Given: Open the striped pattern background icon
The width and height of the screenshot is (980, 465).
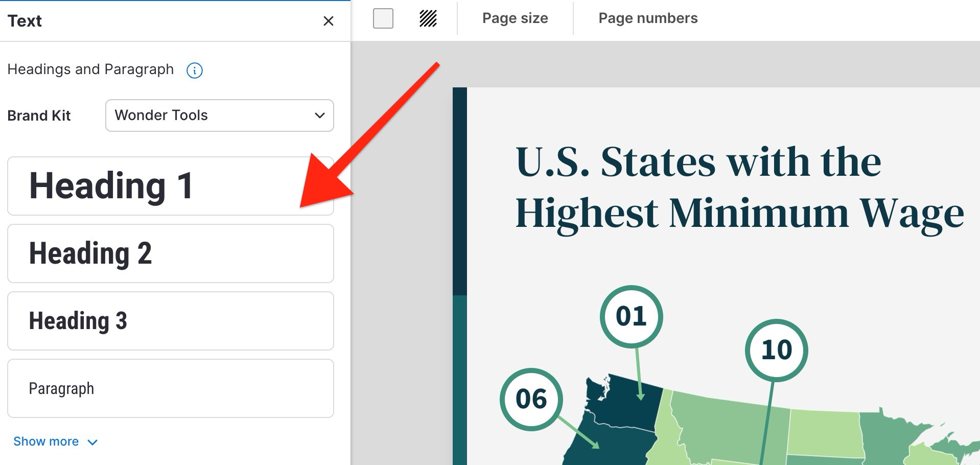Looking at the screenshot, I should (428, 18).
